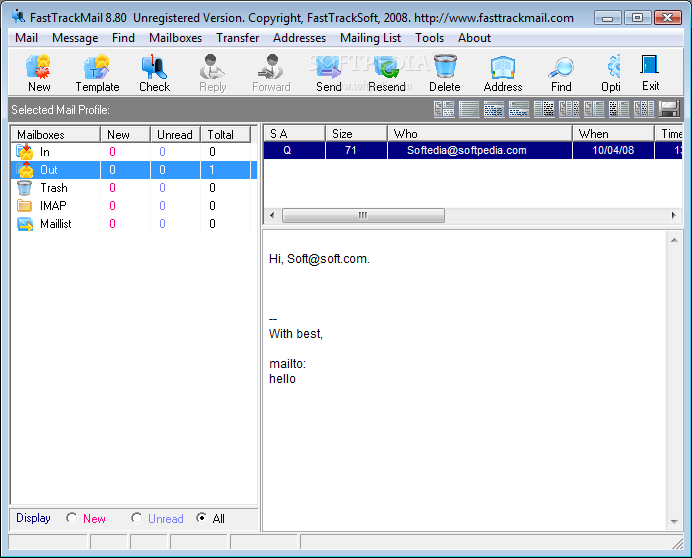Viewport: 692px width, 558px height.
Task: Select tree-and-list layout icon without preview
Action: pyautogui.click(x=594, y=109)
